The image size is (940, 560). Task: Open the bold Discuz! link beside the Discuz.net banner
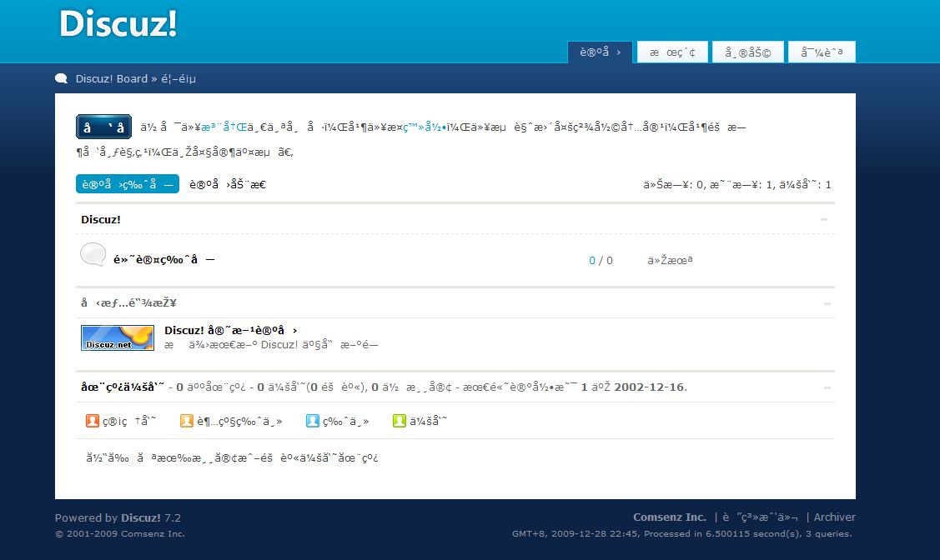point(231,330)
